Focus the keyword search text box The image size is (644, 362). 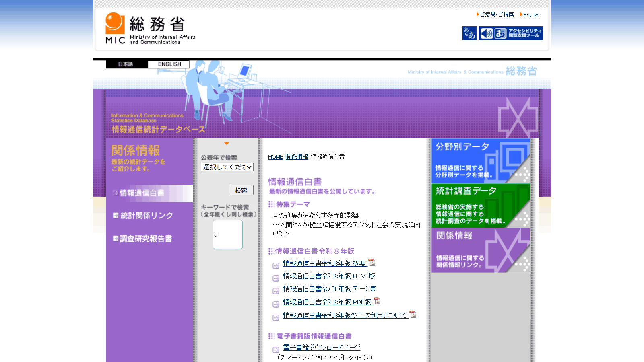[x=228, y=234]
